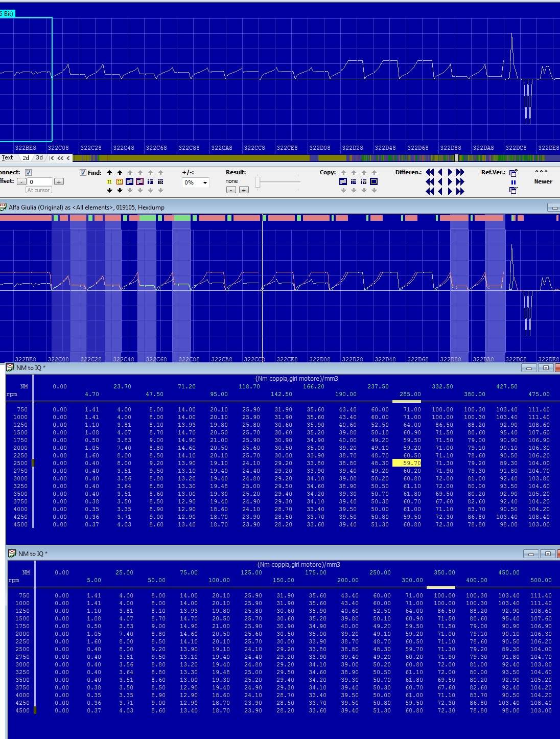Click the second icon (table) in the Copy group

pyautogui.click(x=354, y=181)
